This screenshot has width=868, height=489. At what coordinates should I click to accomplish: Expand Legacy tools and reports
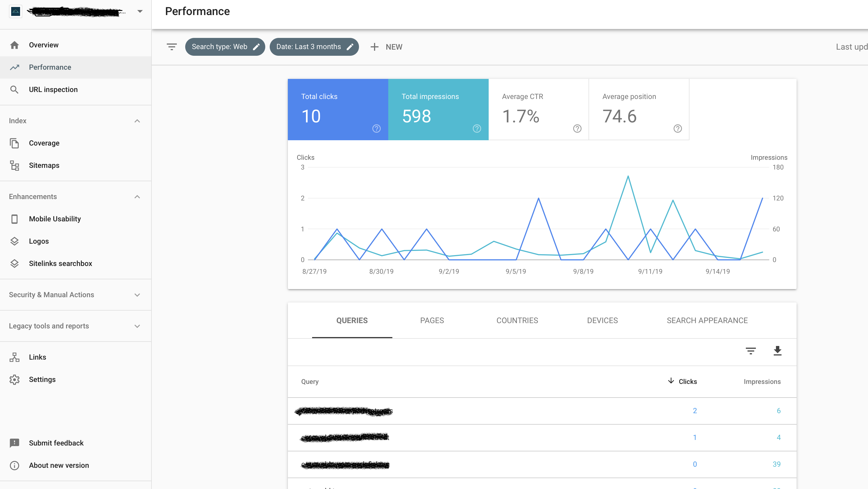pos(137,326)
